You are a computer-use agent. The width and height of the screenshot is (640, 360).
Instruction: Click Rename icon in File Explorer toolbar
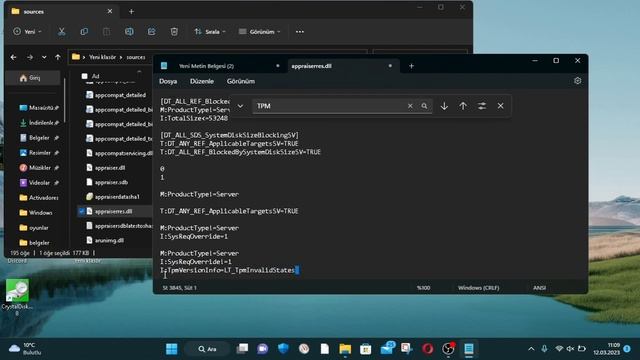(129, 31)
